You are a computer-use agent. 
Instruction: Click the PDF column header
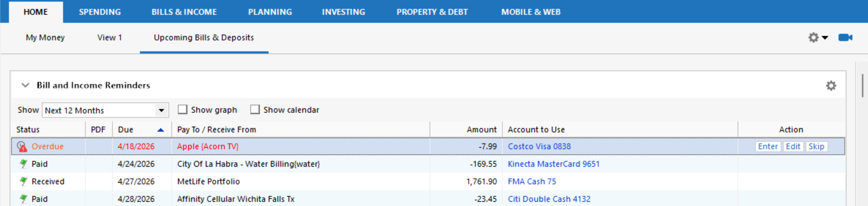point(98,130)
